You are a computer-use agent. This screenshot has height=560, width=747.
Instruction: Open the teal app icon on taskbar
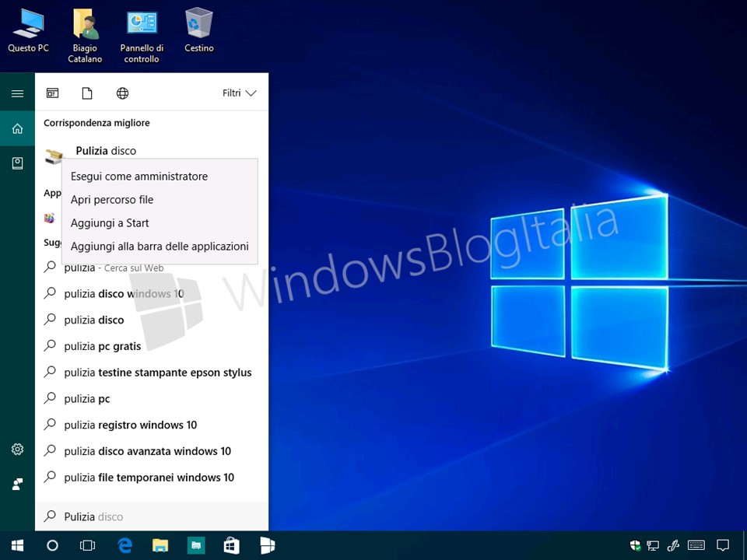click(196, 546)
